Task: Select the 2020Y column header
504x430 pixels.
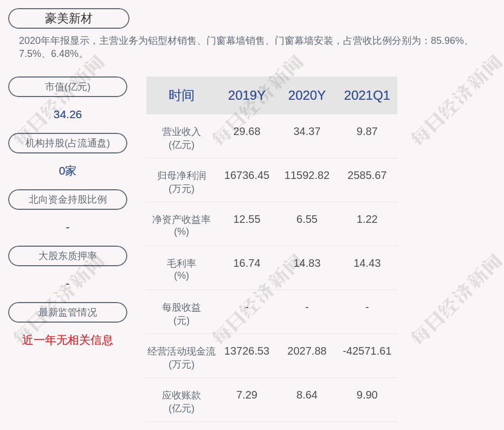Action: [307, 95]
